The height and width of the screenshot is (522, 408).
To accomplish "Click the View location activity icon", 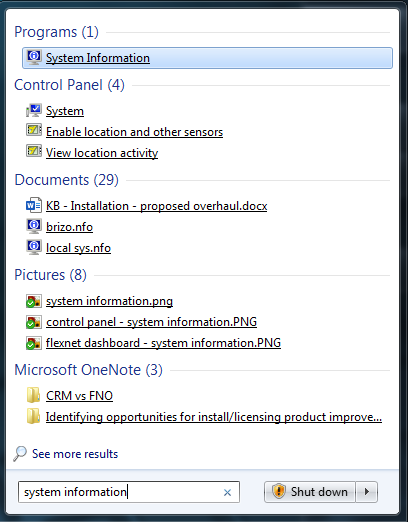I will click(x=34, y=151).
